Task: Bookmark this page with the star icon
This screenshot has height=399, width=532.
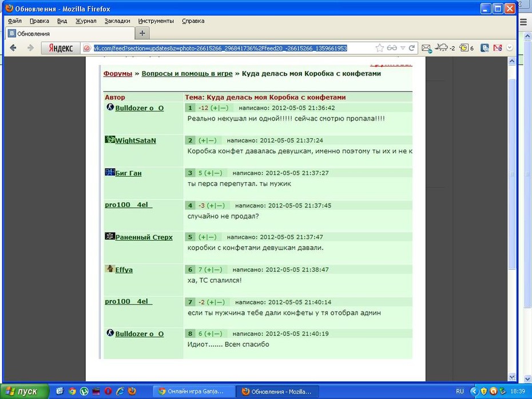Action: click(379, 48)
